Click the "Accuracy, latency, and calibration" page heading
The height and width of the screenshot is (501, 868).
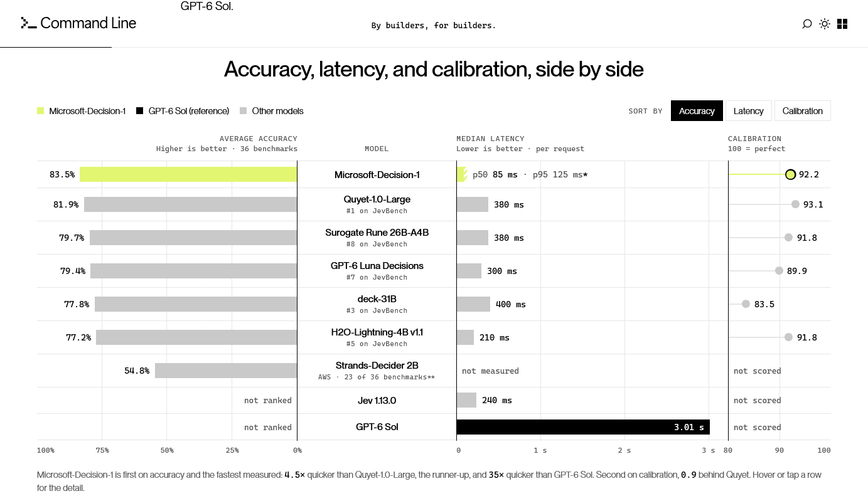pyautogui.click(x=434, y=69)
